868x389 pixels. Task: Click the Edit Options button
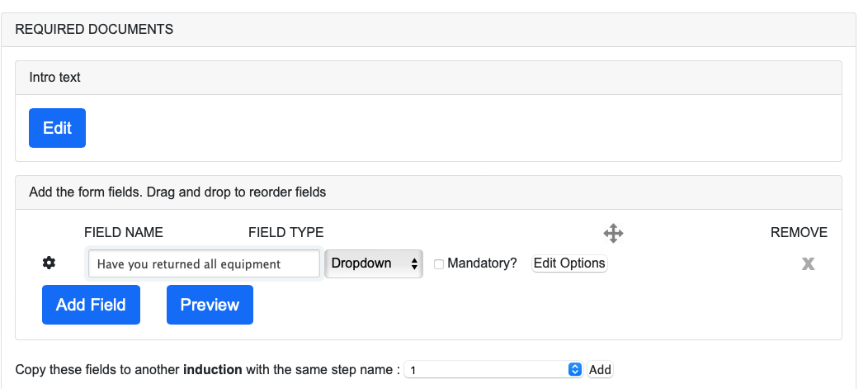(x=569, y=263)
